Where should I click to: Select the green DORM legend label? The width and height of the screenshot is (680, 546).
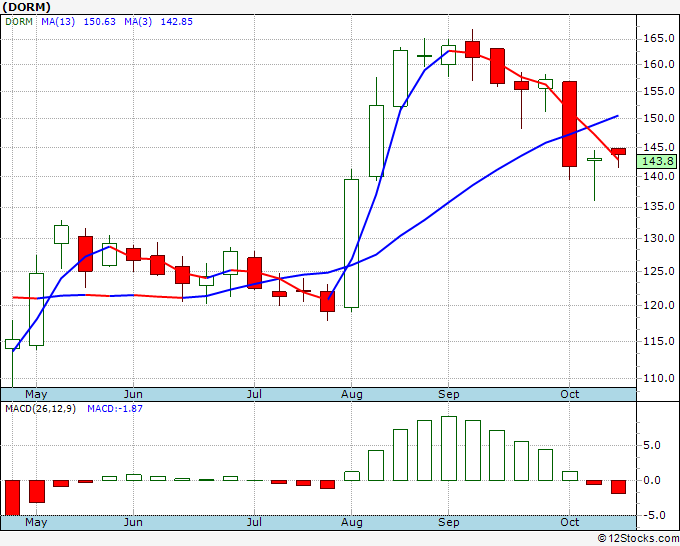tap(19, 22)
